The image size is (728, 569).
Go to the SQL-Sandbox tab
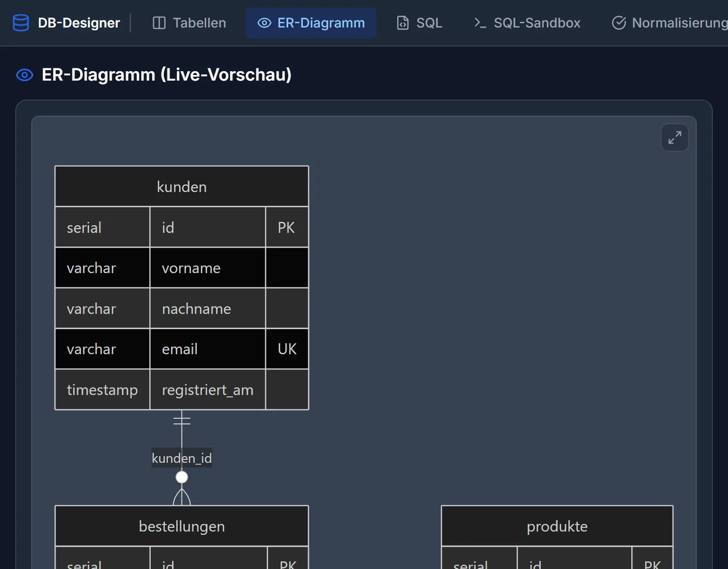(x=527, y=23)
